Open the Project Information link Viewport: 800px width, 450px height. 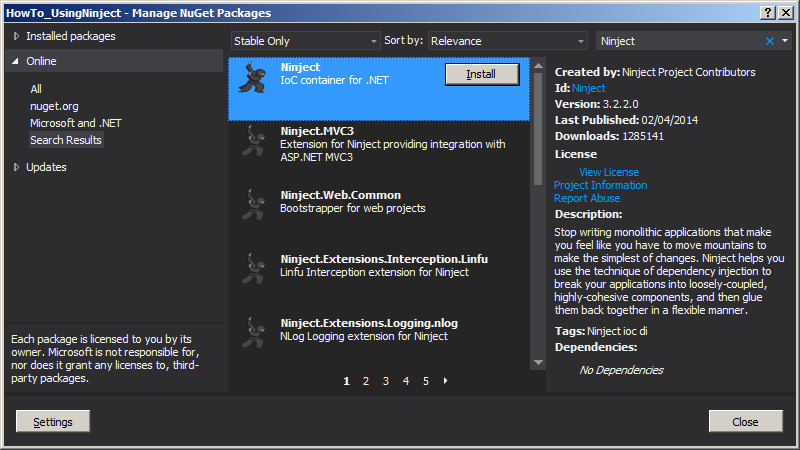point(600,185)
